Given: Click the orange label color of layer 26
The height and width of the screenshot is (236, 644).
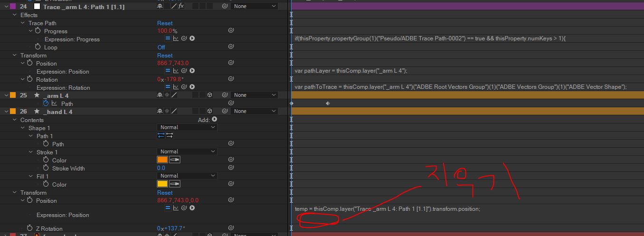Looking at the screenshot, I should click(13, 111).
